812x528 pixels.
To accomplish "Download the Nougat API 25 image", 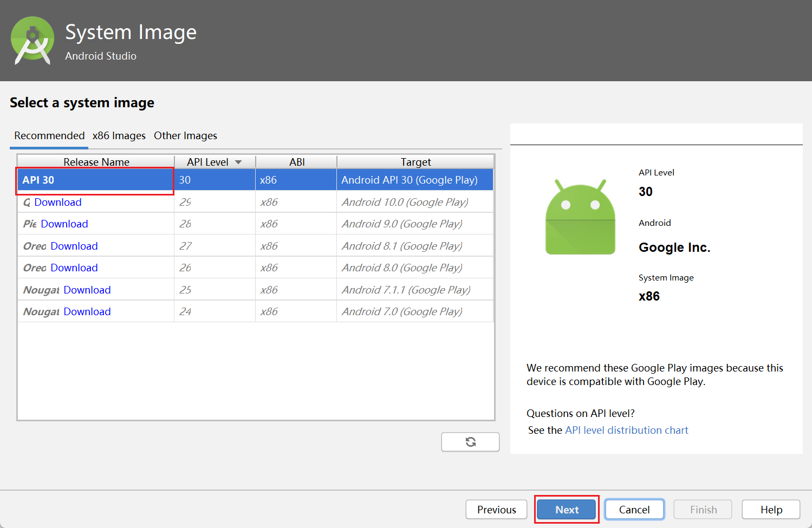I will point(87,290).
